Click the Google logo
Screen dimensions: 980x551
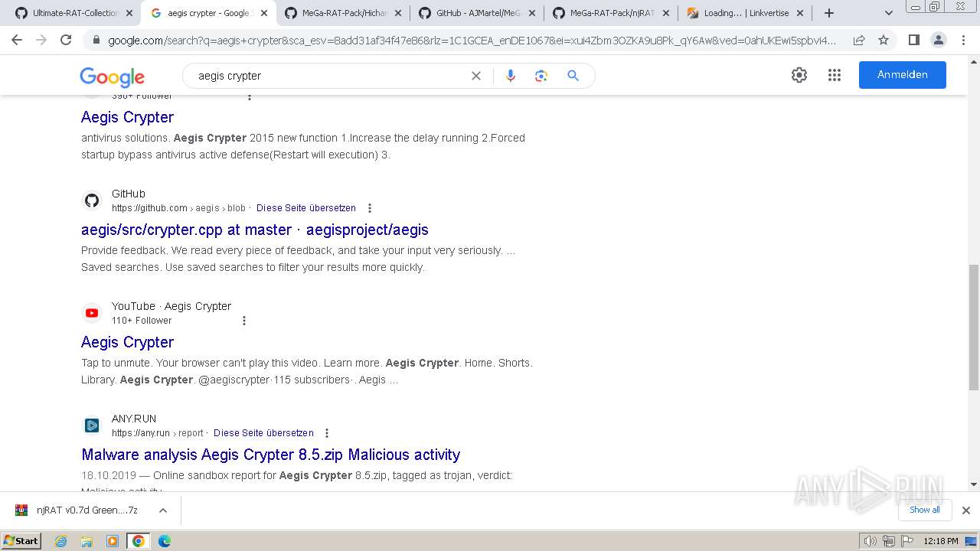[112, 77]
